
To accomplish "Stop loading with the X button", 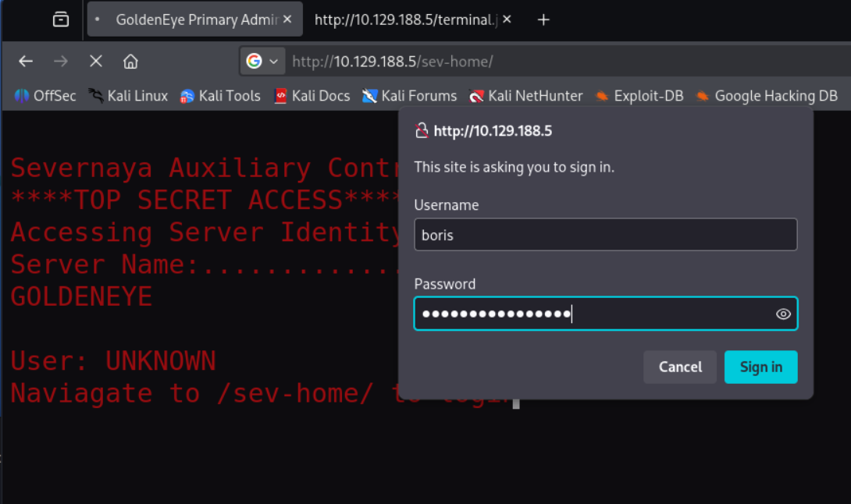I will tap(96, 62).
